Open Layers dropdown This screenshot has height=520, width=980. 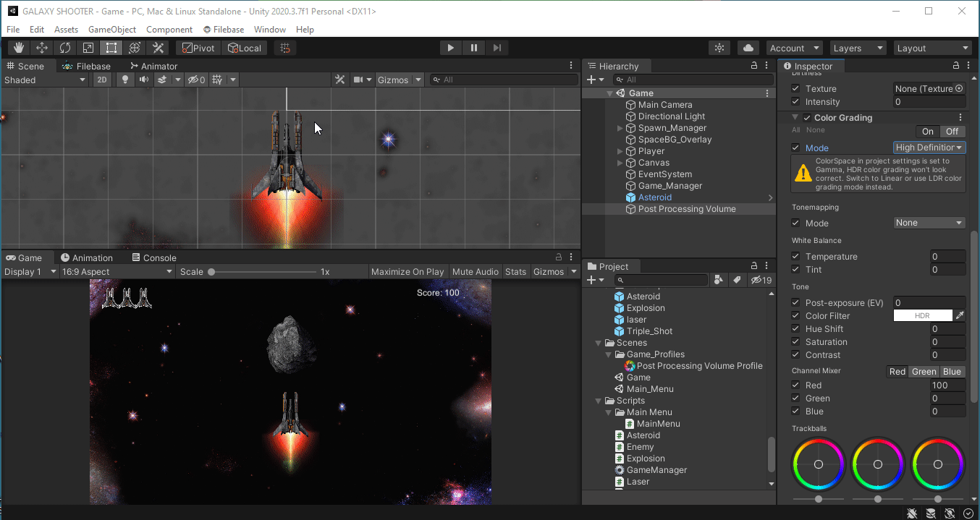click(858, 48)
